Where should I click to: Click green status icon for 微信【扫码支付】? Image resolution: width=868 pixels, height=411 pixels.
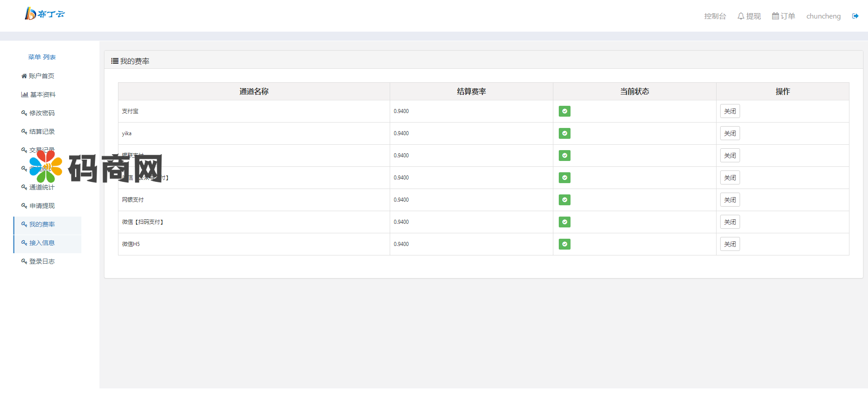(x=564, y=222)
